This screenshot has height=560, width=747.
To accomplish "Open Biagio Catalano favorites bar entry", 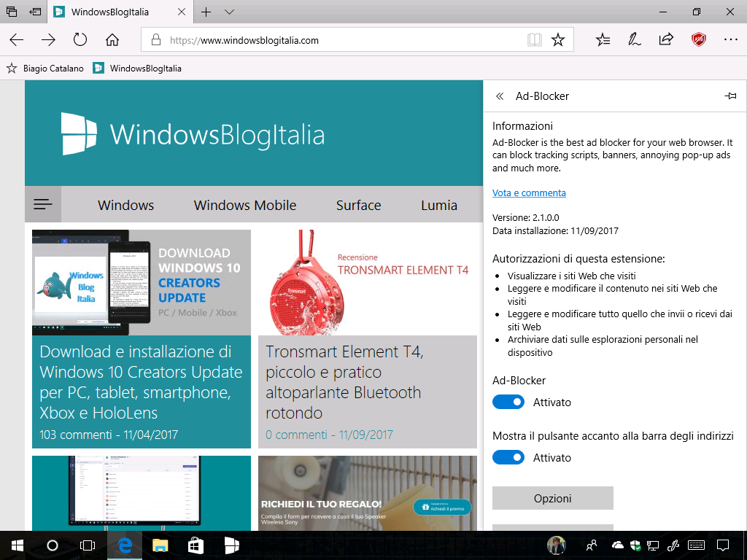I will (x=44, y=68).
